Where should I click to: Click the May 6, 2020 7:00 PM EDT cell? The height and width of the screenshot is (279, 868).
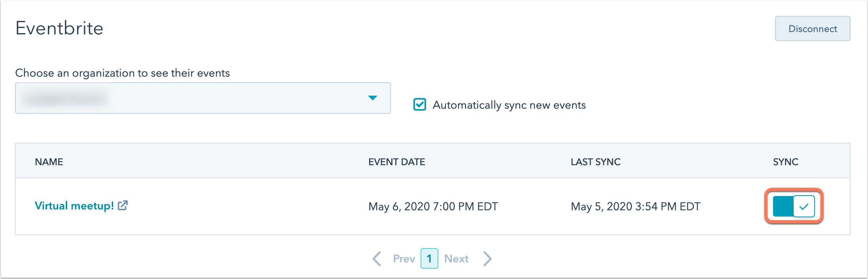click(433, 207)
